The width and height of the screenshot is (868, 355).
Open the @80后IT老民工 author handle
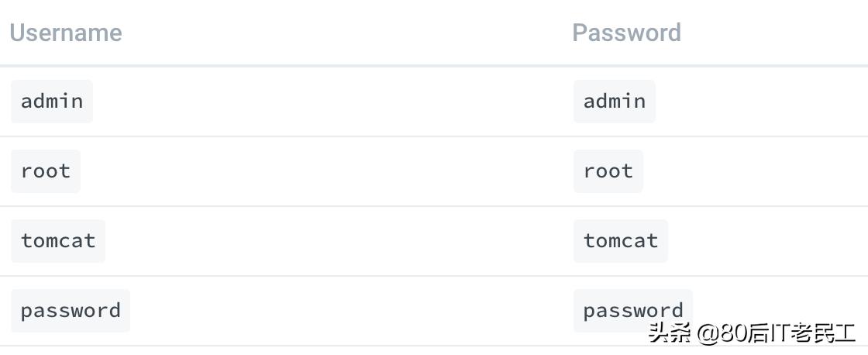776,333
